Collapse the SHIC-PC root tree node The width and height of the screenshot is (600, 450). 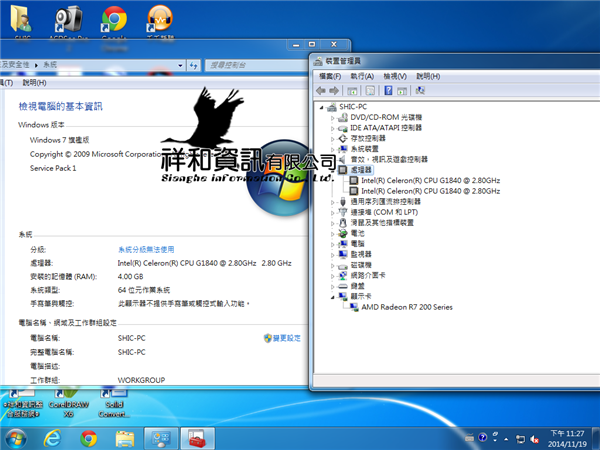[322, 108]
